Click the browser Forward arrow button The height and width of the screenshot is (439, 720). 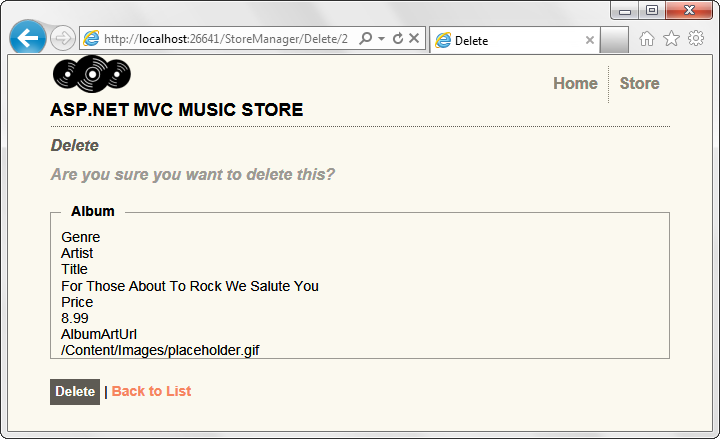point(62,39)
